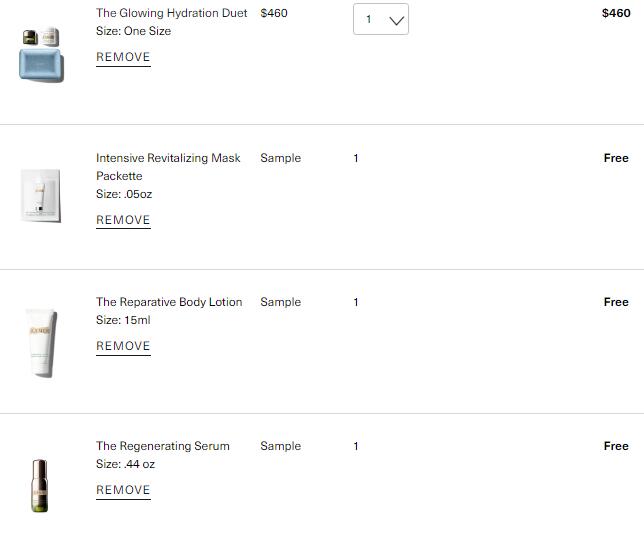
Task: Open the Intensive Revitalizing Mask Packette title
Action: [168, 167]
